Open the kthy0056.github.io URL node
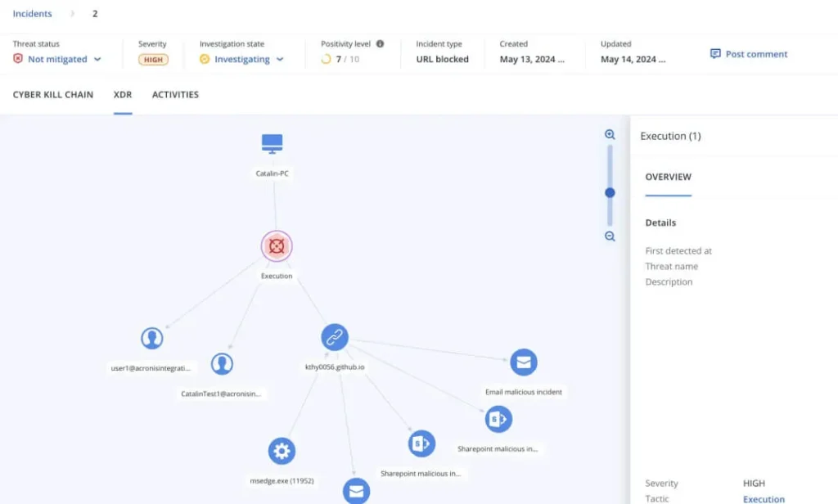 [x=334, y=336]
